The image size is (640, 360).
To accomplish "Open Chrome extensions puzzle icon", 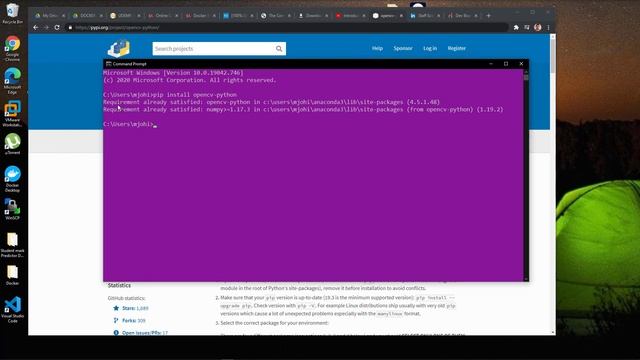I will pyautogui.click(x=516, y=27).
